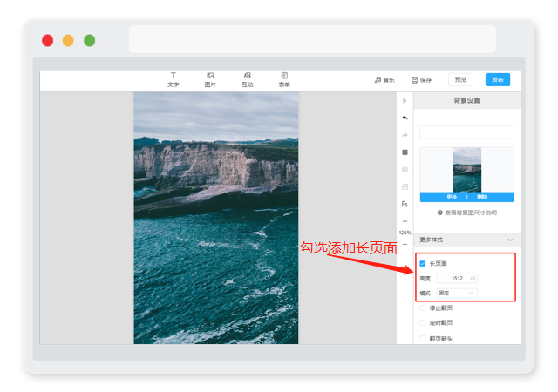
Task: Enable the 定时翻页 checkbox
Action: click(x=422, y=323)
